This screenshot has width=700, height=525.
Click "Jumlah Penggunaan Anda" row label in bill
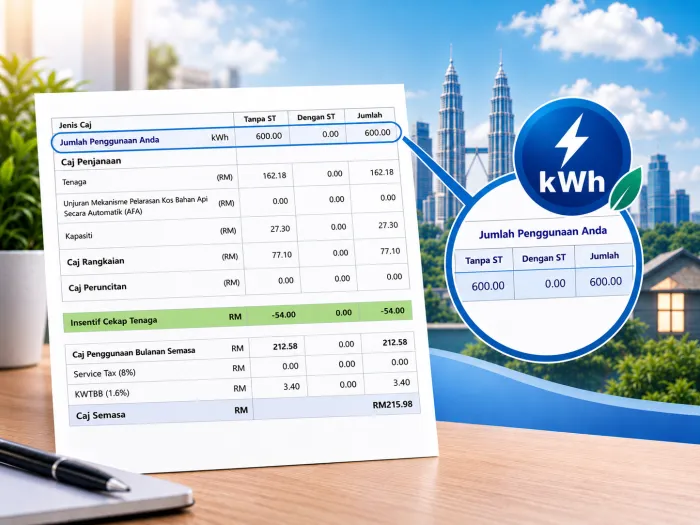click(109, 141)
